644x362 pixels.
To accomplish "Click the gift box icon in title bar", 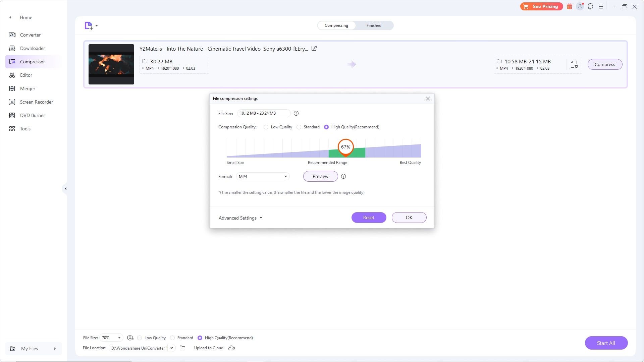I will pos(570,7).
